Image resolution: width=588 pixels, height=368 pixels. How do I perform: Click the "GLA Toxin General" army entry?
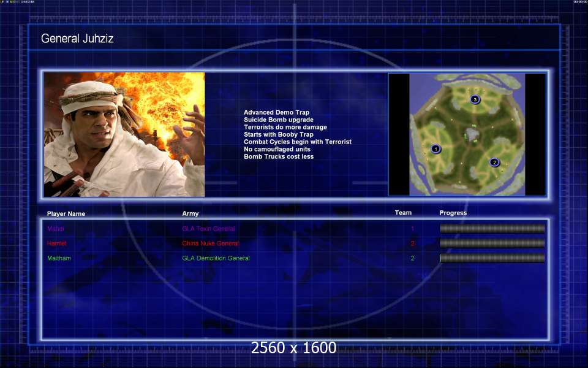click(208, 229)
